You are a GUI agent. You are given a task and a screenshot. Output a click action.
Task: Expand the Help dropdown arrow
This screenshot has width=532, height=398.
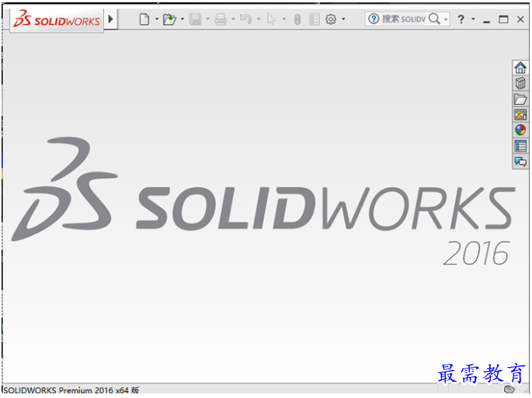[x=473, y=19]
